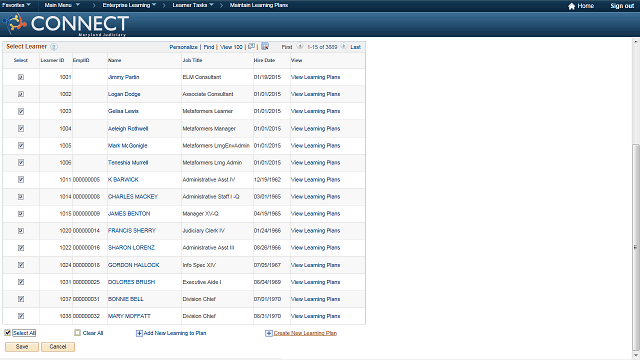Check the Clear All checkbox
The height and width of the screenshot is (360, 640).
[x=78, y=333]
